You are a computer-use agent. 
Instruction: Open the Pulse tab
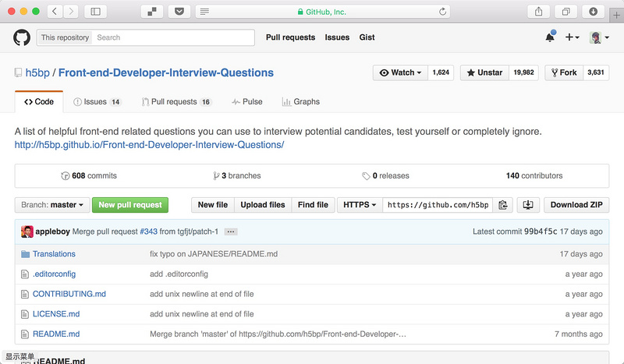247,102
